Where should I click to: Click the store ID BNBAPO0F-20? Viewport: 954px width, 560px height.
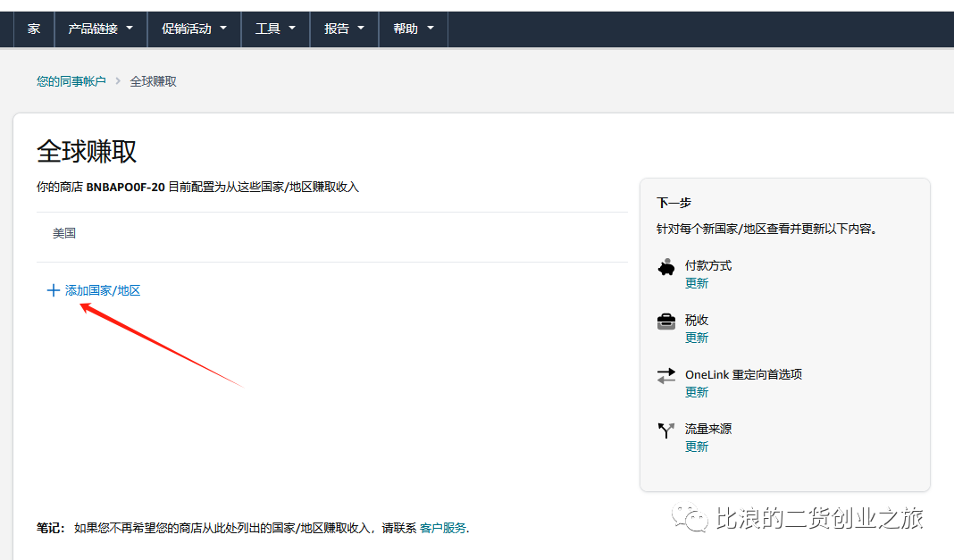pyautogui.click(x=125, y=188)
